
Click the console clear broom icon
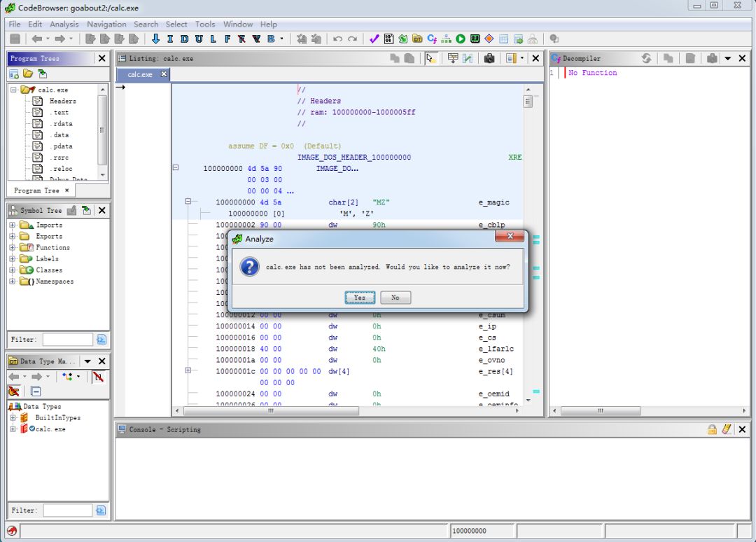pos(727,429)
